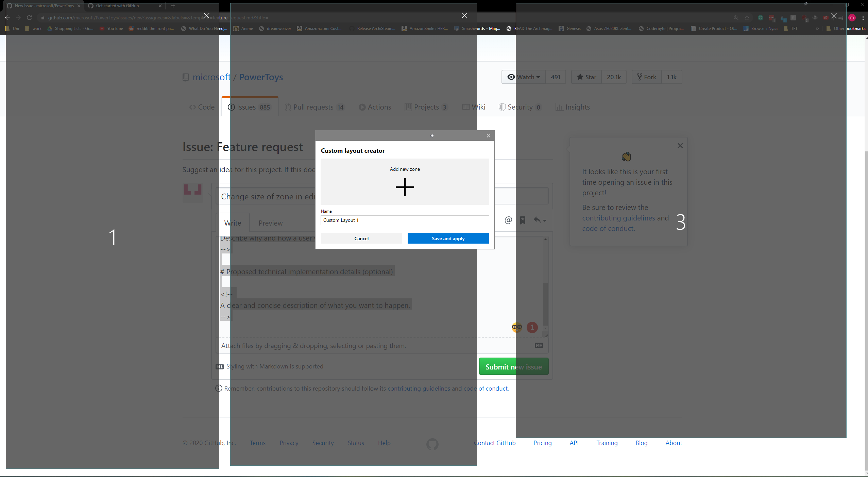Viewport: 868px width, 477px height.
Task: Click the issue title input field
Action: point(382,196)
